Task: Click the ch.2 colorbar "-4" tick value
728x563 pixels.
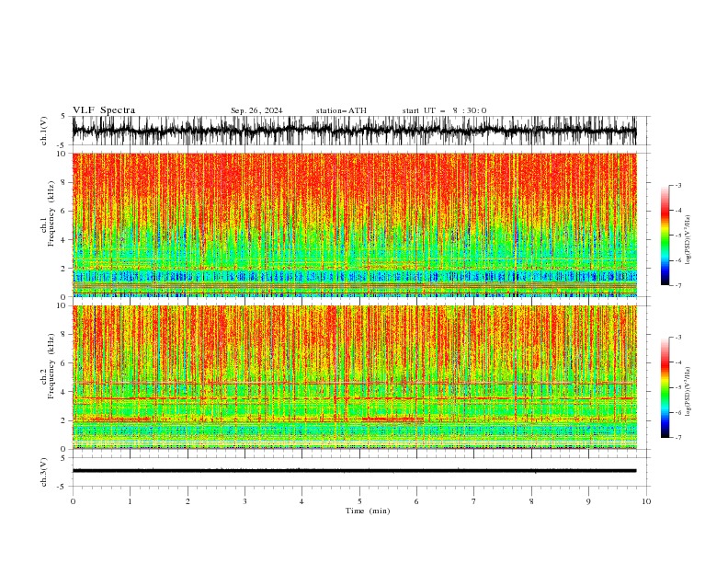Action: tap(678, 362)
